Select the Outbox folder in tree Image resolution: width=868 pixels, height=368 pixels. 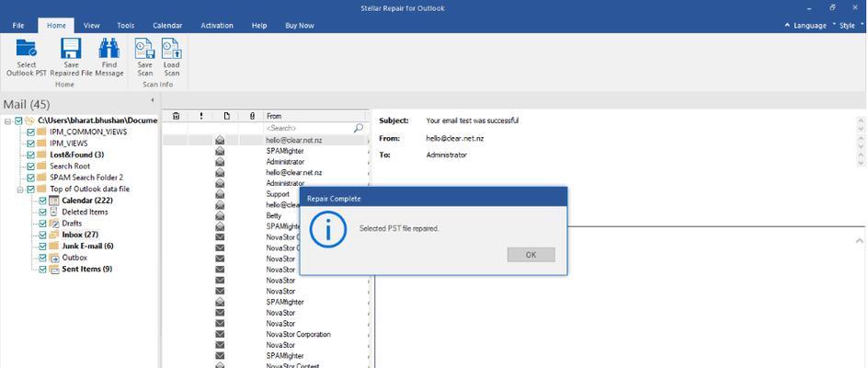pos(74,258)
